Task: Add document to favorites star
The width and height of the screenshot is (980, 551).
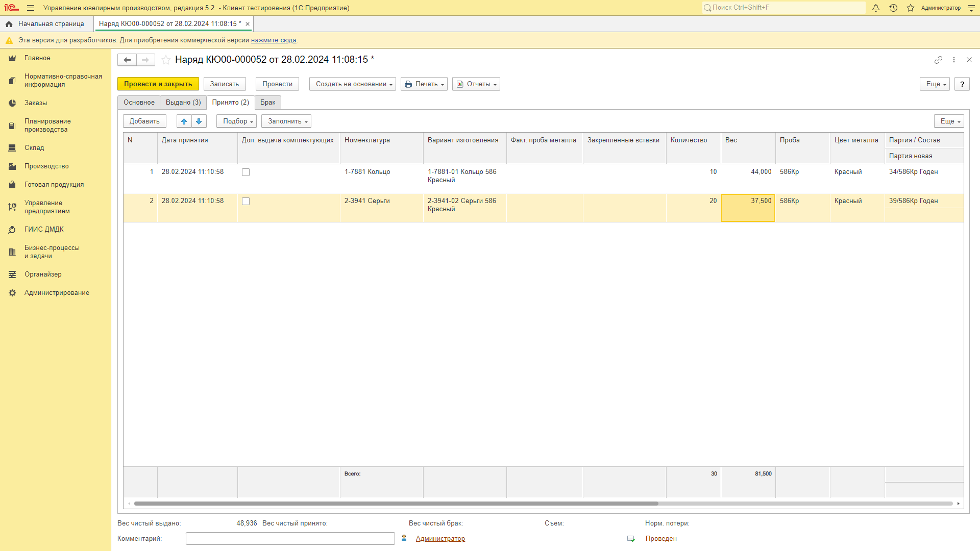Action: 166,60
